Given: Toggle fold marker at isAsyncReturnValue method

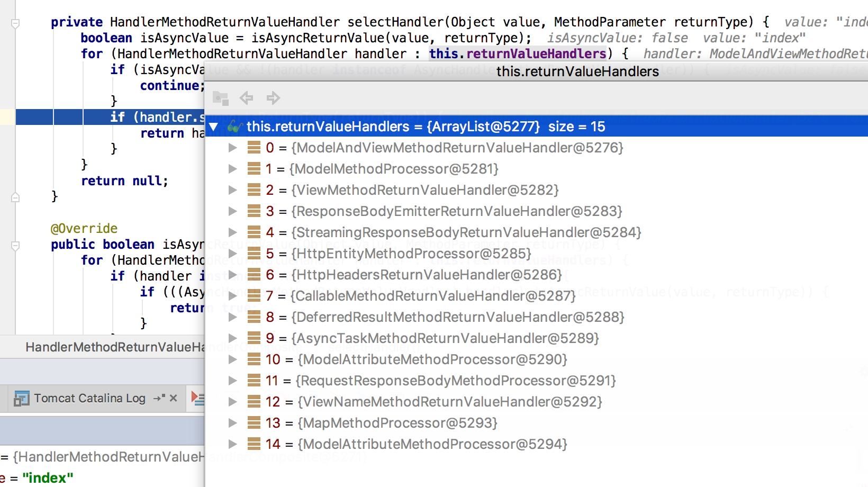Looking at the screenshot, I should tap(15, 246).
